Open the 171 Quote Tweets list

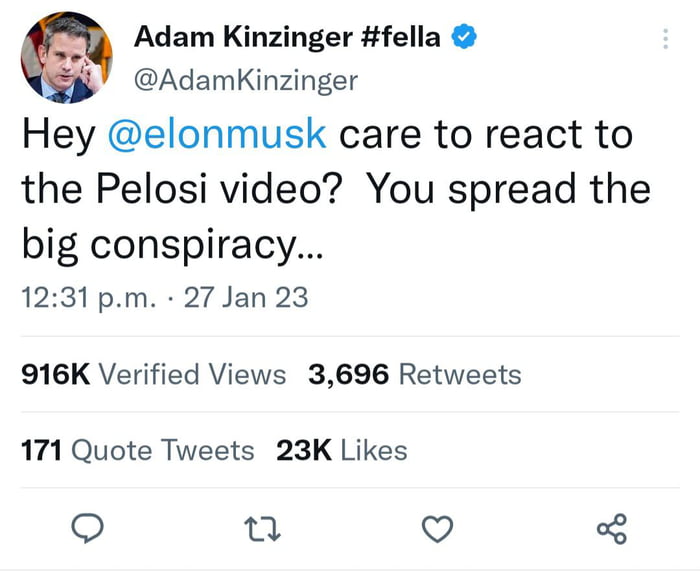point(138,451)
